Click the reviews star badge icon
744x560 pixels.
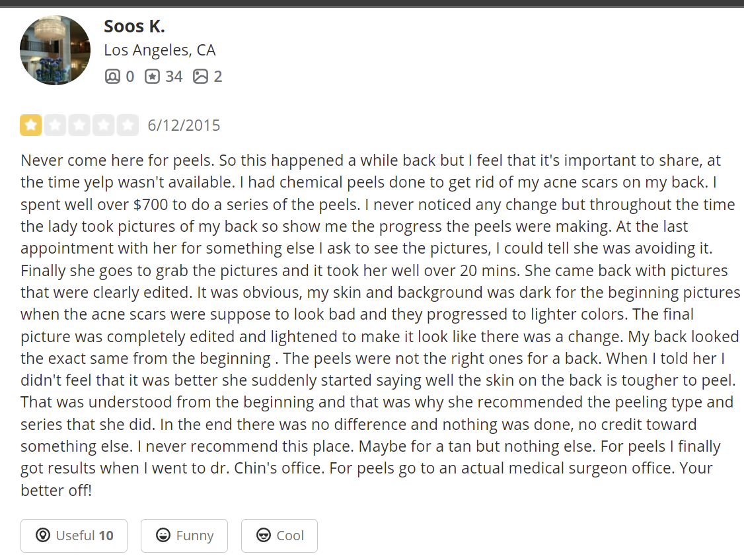tap(152, 77)
